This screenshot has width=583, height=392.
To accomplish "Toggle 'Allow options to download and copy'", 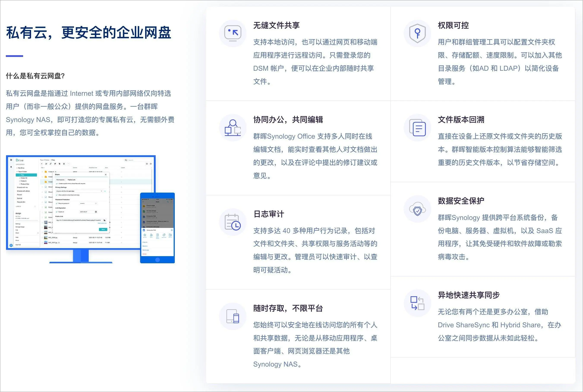I will pyautogui.click(x=57, y=195).
